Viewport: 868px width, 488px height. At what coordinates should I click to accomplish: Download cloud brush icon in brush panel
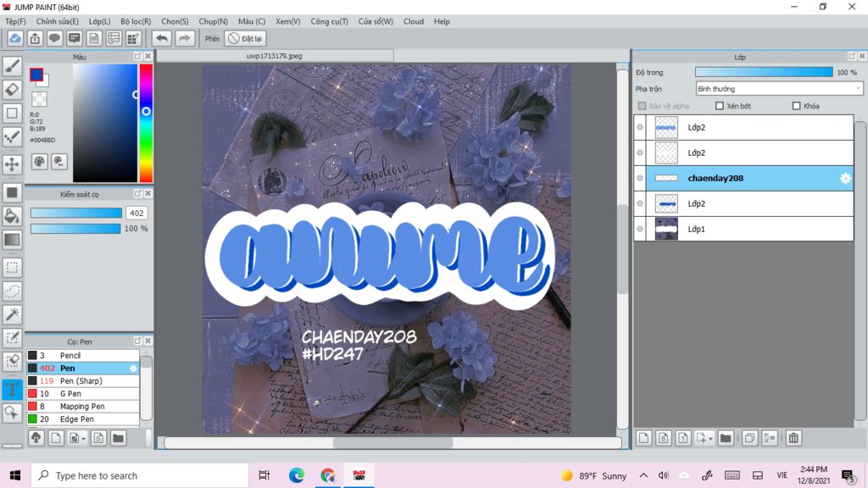pyautogui.click(x=36, y=438)
